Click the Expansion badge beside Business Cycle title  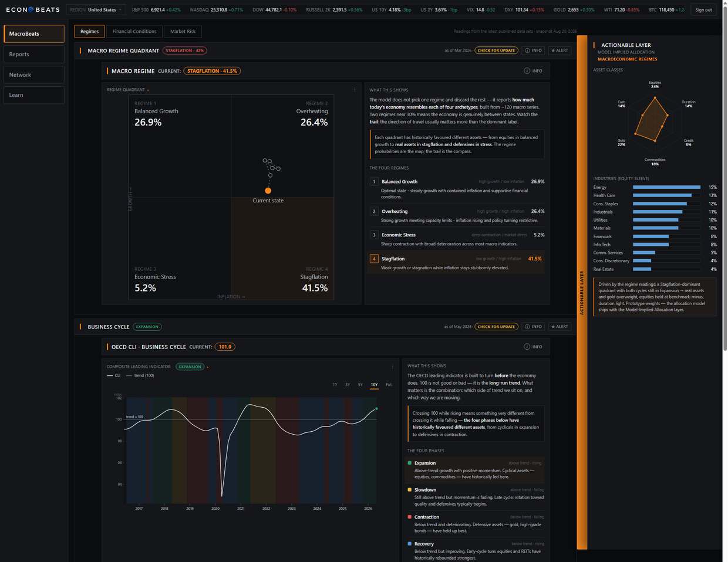pos(147,327)
